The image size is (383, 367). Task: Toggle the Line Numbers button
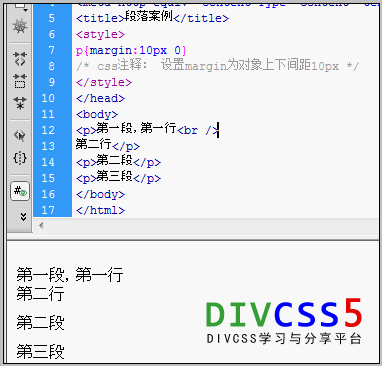(20, 191)
